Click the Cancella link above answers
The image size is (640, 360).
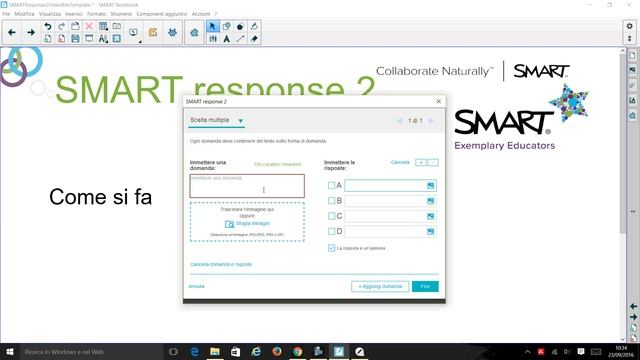point(400,162)
